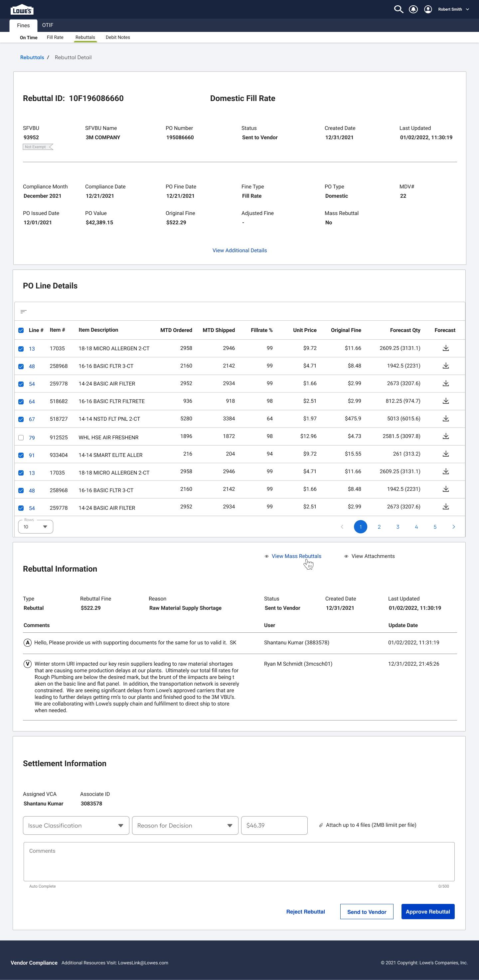The width and height of the screenshot is (479, 980).
Task: Expand the Issue Classification dropdown
Action: click(76, 825)
